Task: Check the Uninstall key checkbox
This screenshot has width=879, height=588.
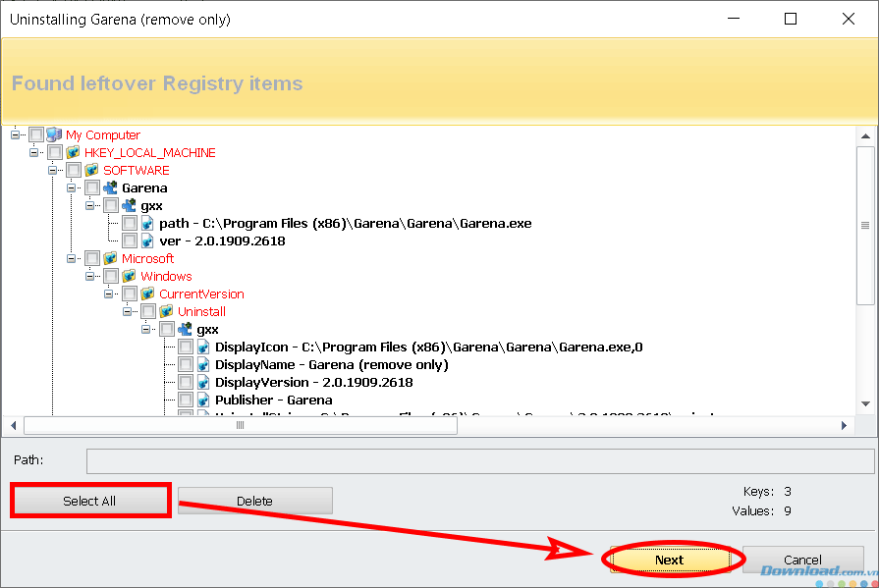Action: 148,311
